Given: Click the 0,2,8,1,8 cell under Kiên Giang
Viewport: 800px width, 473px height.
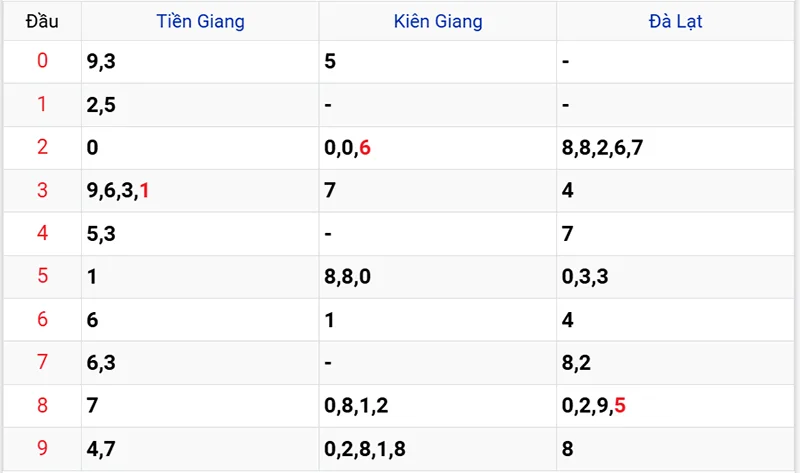Looking at the screenshot, I should 438,449.
